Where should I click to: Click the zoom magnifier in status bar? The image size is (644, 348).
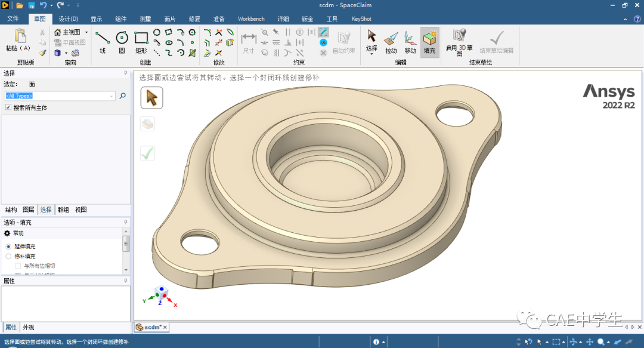click(601, 342)
